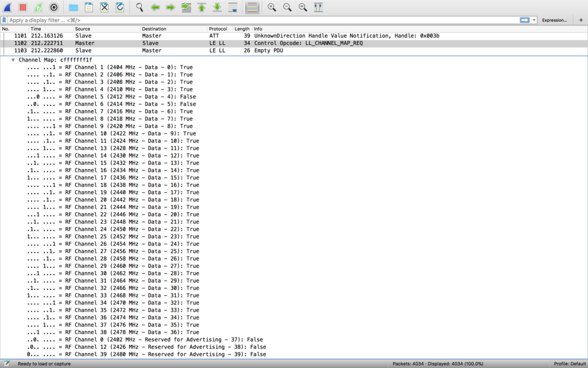
Task: Select packet 1102 LL_CHANNEL_MAP_REQ
Action: [294, 43]
